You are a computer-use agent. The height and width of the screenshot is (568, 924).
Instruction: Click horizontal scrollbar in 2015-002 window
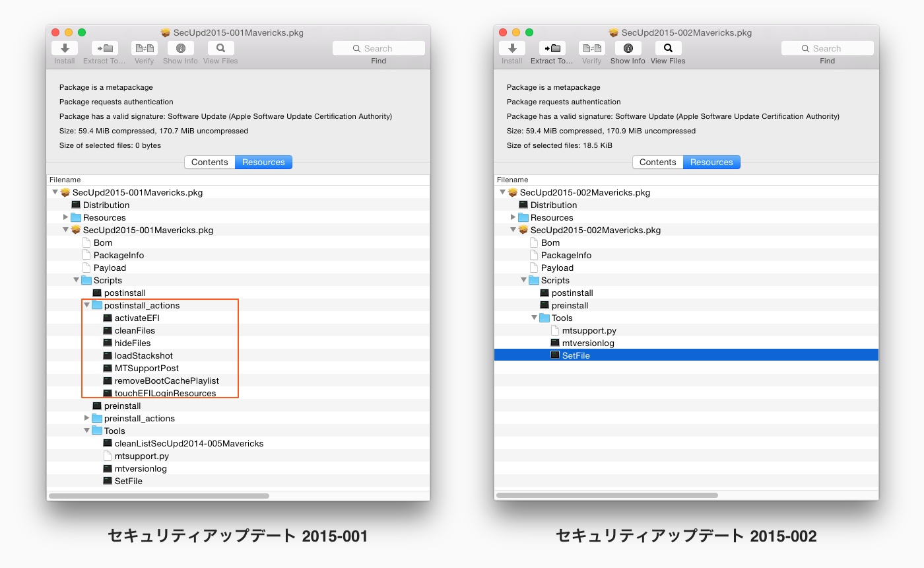607,495
